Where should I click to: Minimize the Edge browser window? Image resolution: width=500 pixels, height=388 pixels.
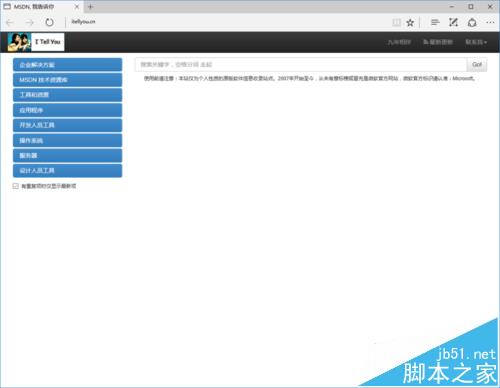[x=452, y=6]
